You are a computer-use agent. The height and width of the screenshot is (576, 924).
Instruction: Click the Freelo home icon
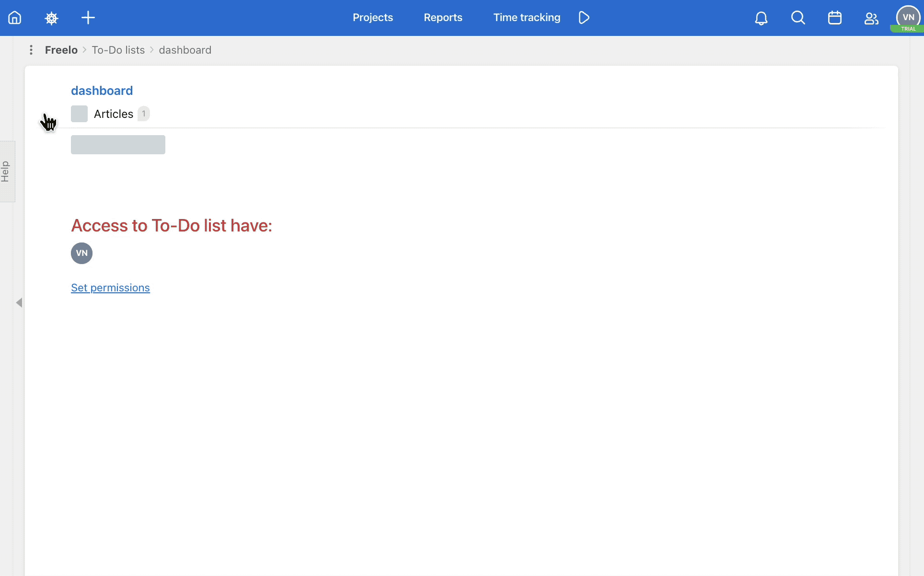pos(14,17)
